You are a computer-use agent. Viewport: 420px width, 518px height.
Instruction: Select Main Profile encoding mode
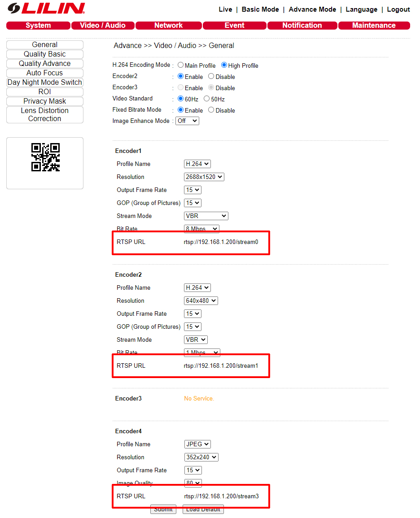click(180, 65)
